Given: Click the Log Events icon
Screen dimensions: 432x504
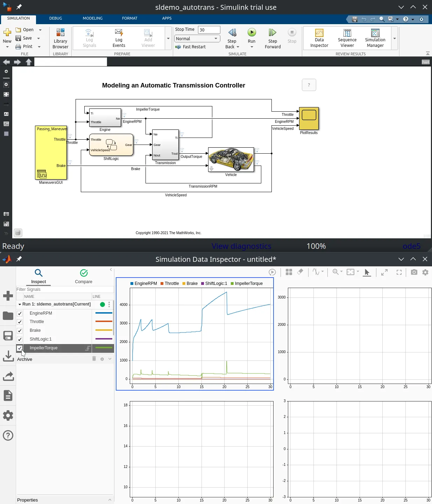Looking at the screenshot, I should click(x=119, y=33).
